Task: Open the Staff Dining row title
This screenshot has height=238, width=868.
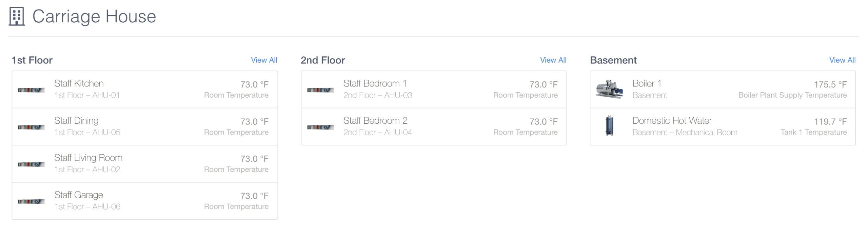Action: click(76, 121)
